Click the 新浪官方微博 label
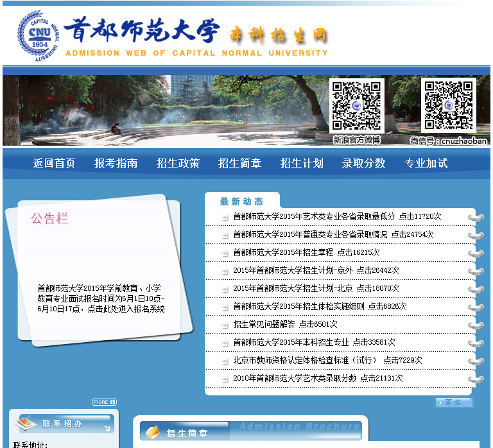The width and height of the screenshot is (493, 448). (356, 140)
